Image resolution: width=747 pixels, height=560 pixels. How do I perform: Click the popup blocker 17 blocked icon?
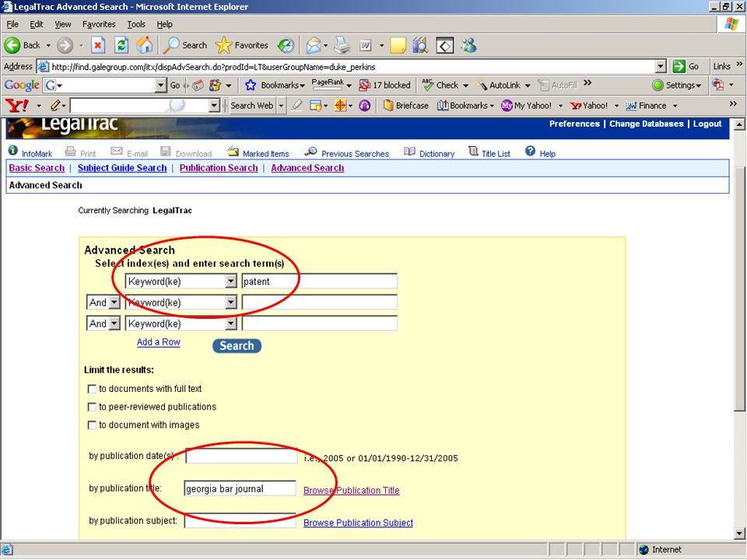(364, 85)
